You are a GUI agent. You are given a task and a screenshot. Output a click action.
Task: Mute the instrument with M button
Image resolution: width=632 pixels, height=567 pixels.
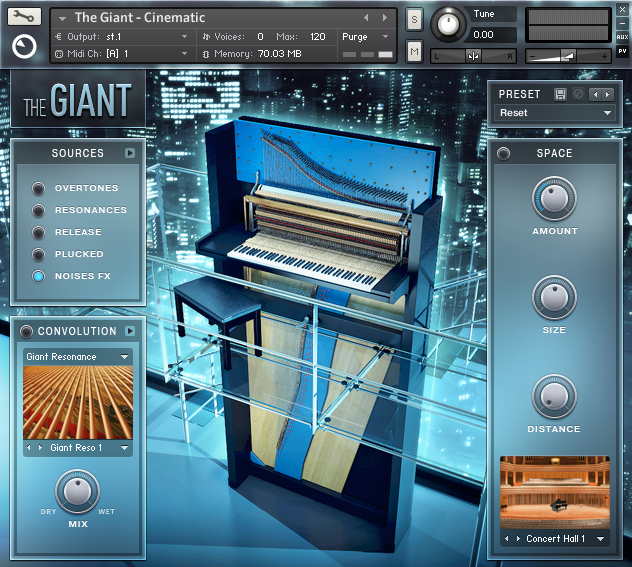[414, 52]
